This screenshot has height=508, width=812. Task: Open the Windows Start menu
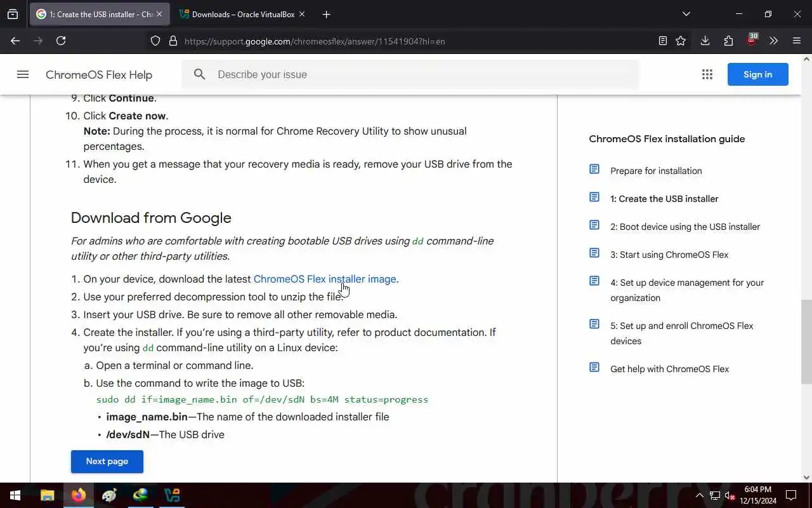(15, 495)
